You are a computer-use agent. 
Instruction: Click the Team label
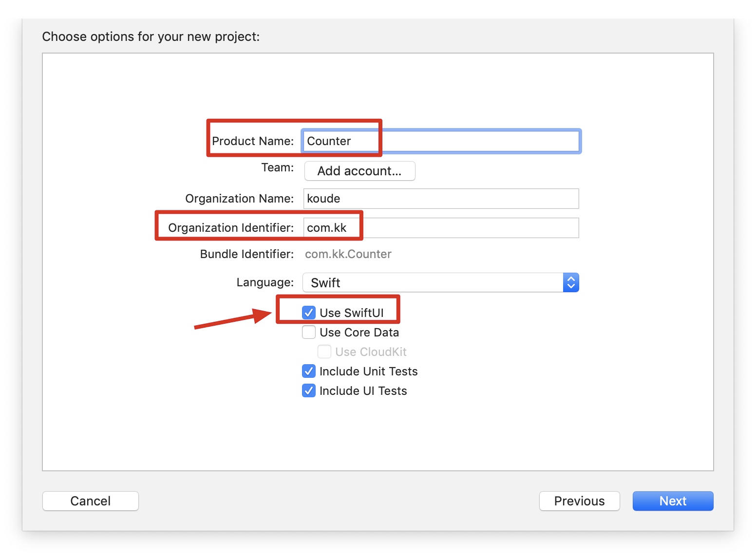278,167
